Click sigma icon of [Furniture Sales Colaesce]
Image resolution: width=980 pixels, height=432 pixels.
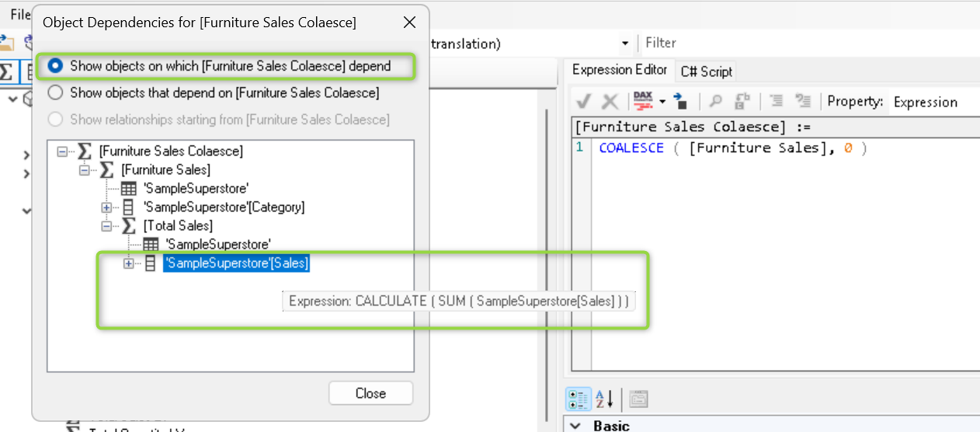84,151
